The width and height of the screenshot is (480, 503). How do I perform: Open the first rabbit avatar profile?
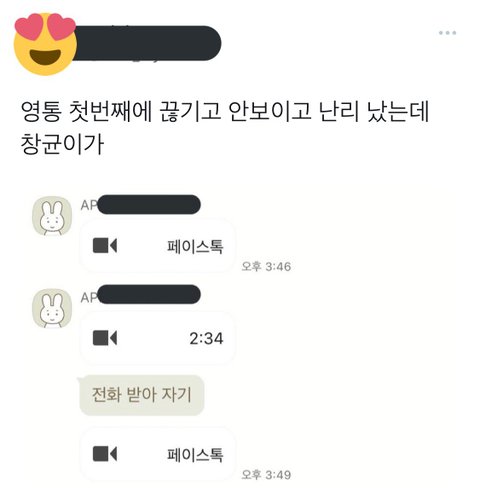coord(52,216)
